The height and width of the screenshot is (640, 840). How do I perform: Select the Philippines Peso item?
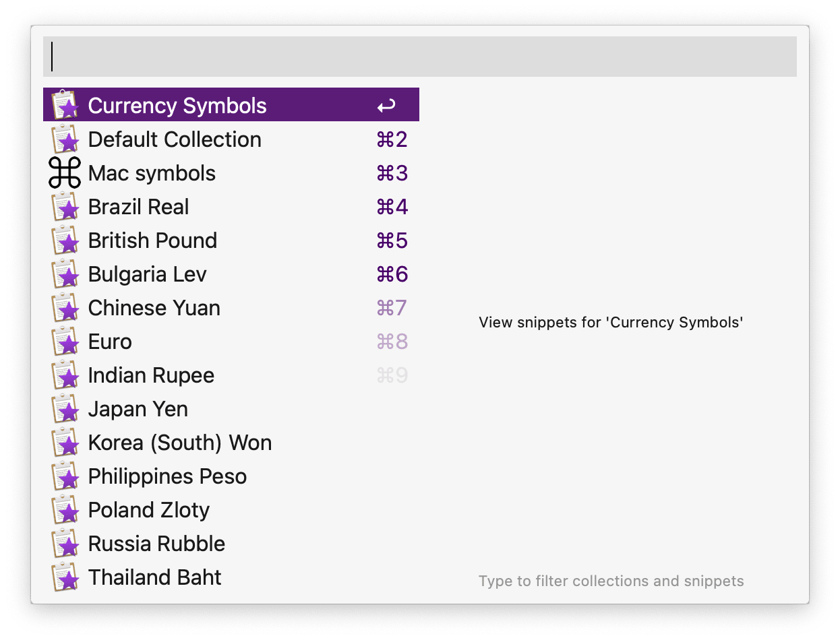click(x=231, y=476)
